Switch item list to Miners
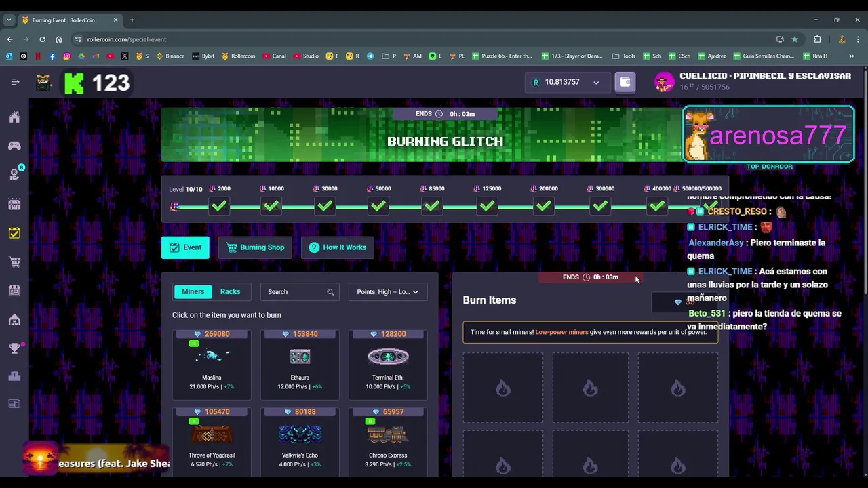 pyautogui.click(x=193, y=291)
